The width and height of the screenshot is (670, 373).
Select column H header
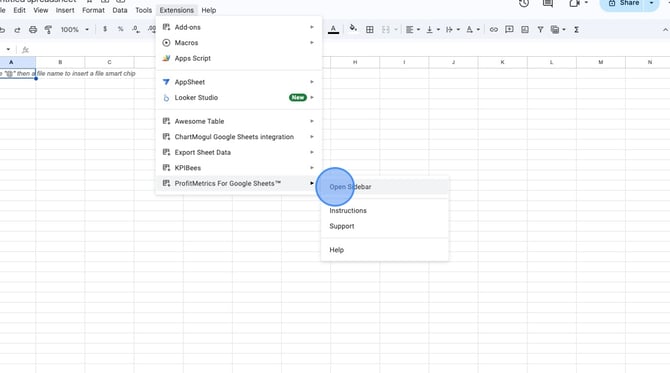(x=355, y=62)
